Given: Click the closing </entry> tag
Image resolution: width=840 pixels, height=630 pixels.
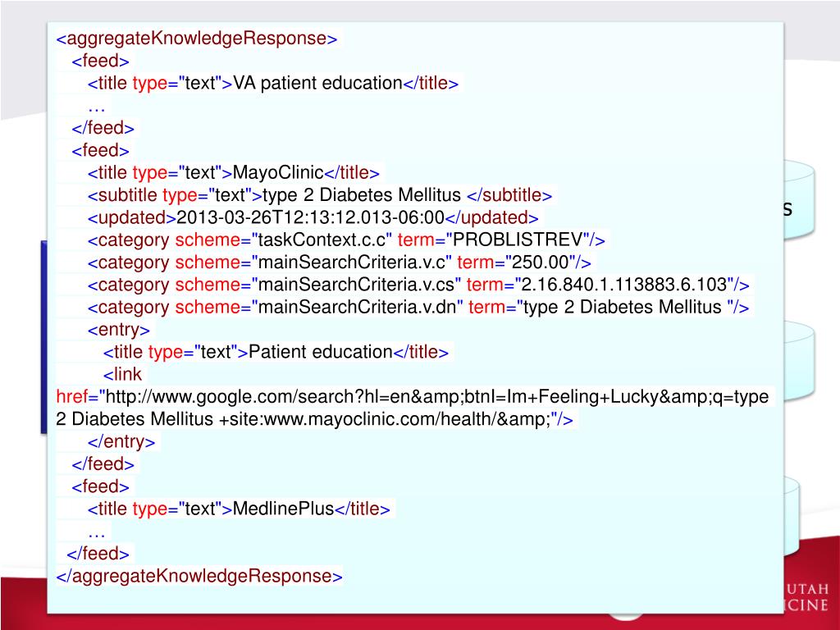Looking at the screenshot, I should (x=121, y=442).
